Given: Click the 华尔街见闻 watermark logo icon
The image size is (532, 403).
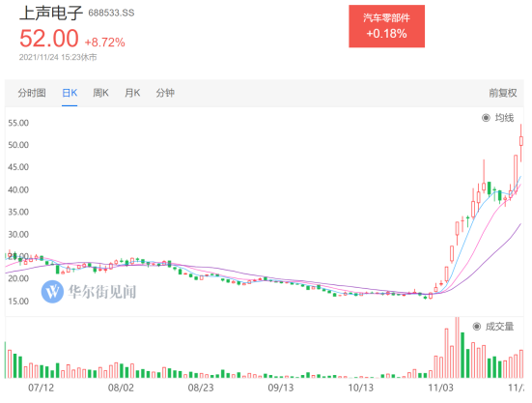Looking at the screenshot, I should coord(52,291).
